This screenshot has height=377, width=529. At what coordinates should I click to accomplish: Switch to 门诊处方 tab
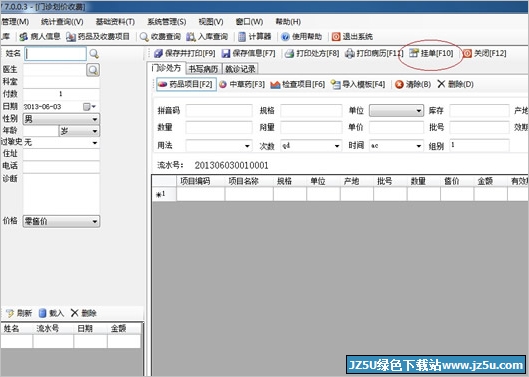[166, 68]
